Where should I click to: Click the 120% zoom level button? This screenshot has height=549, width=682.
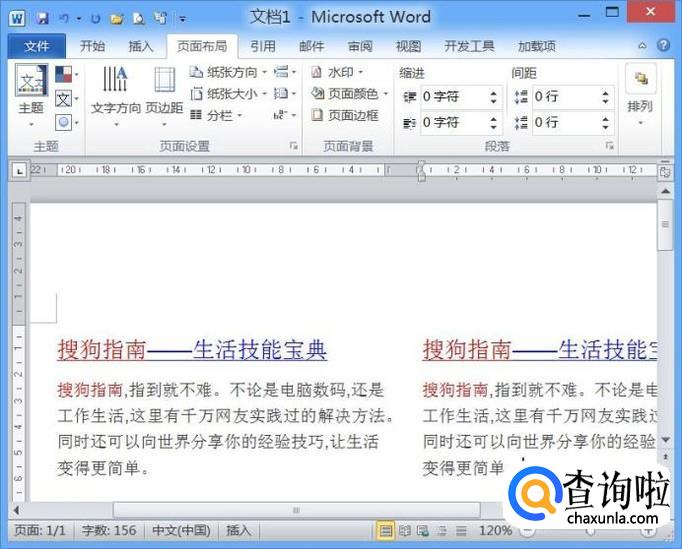(495, 531)
